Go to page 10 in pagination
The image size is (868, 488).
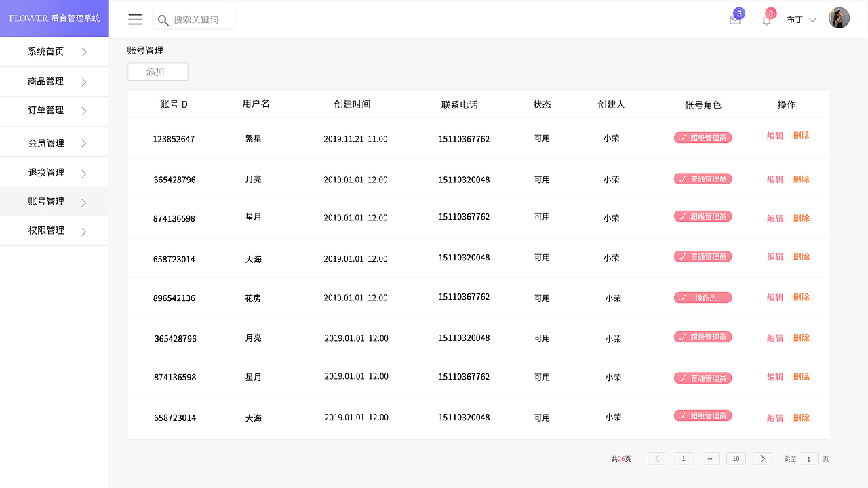coord(736,459)
